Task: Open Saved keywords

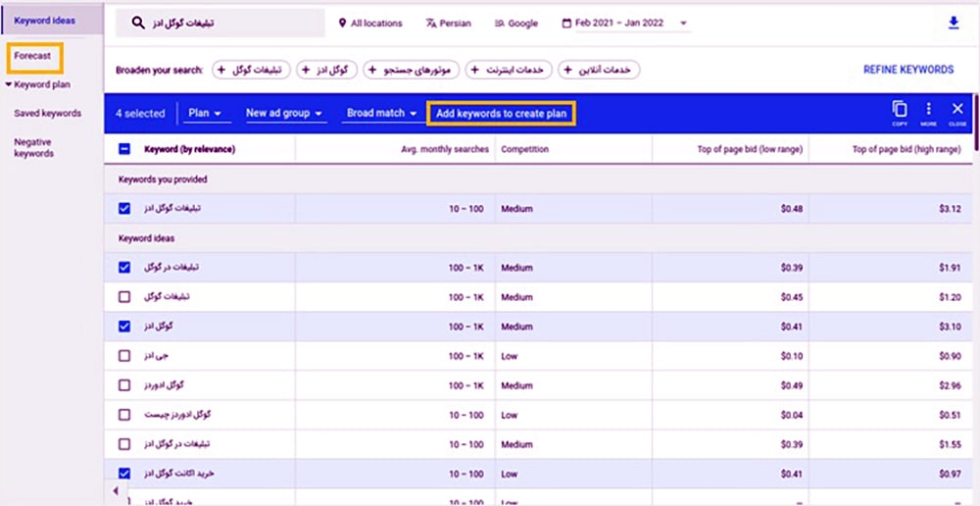Action: (x=47, y=113)
